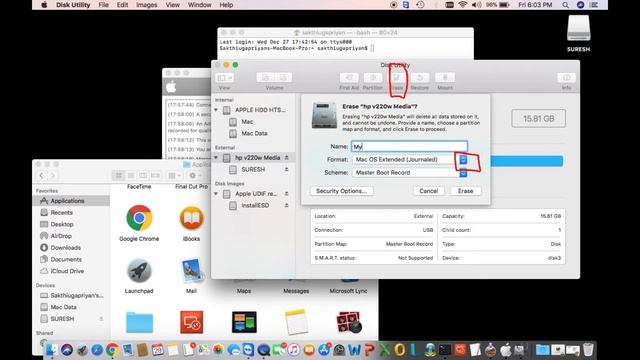Click the remove Volume toolbar button
The height and width of the screenshot is (360, 640).
coord(283,78)
